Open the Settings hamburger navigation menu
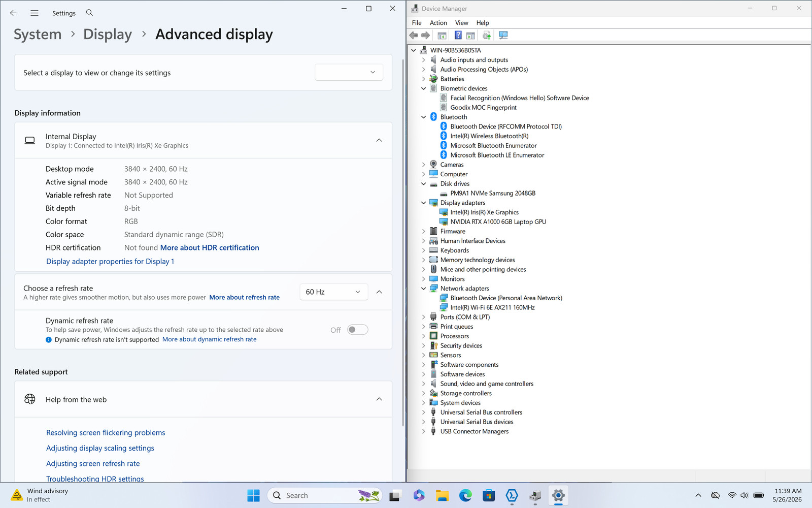812x508 pixels. (x=35, y=13)
